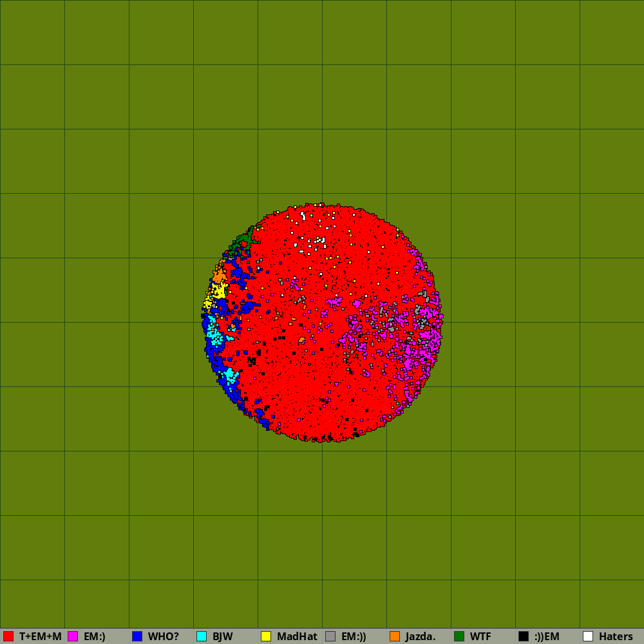Select the Jazda. team label

(420, 636)
